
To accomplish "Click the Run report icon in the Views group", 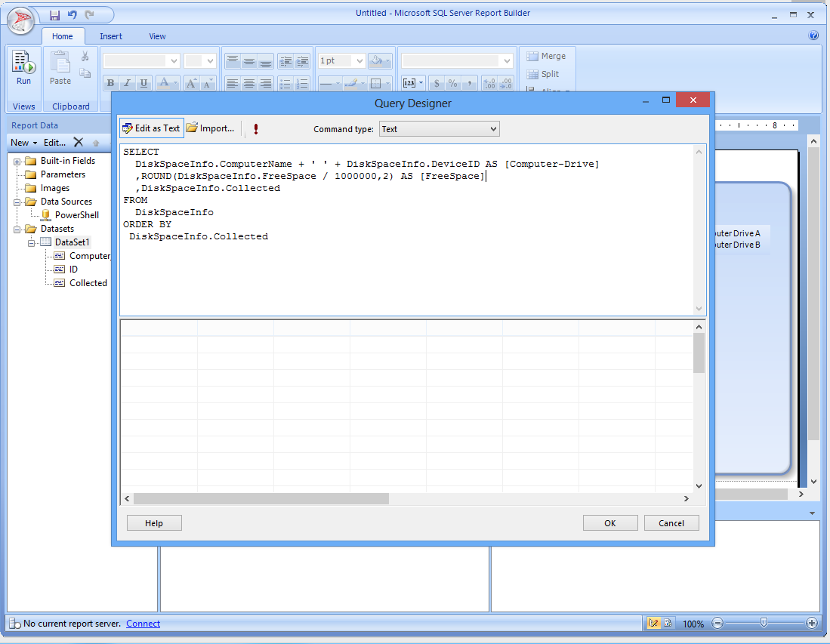I will (24, 68).
